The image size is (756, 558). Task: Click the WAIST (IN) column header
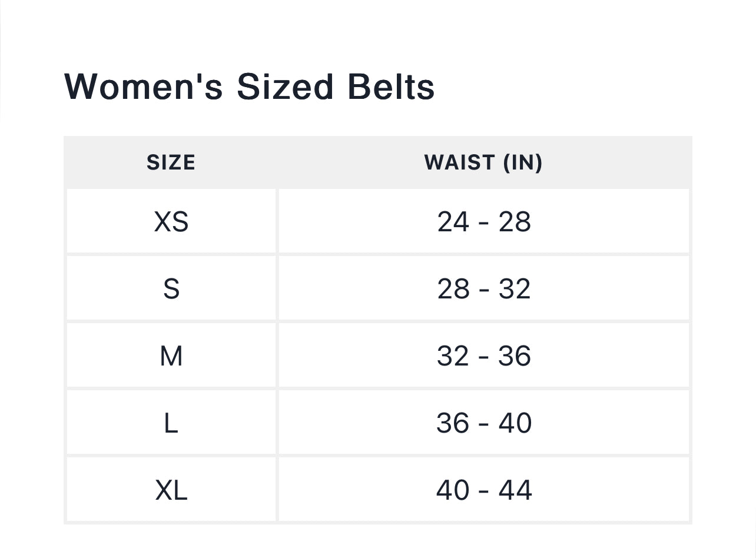click(x=483, y=162)
